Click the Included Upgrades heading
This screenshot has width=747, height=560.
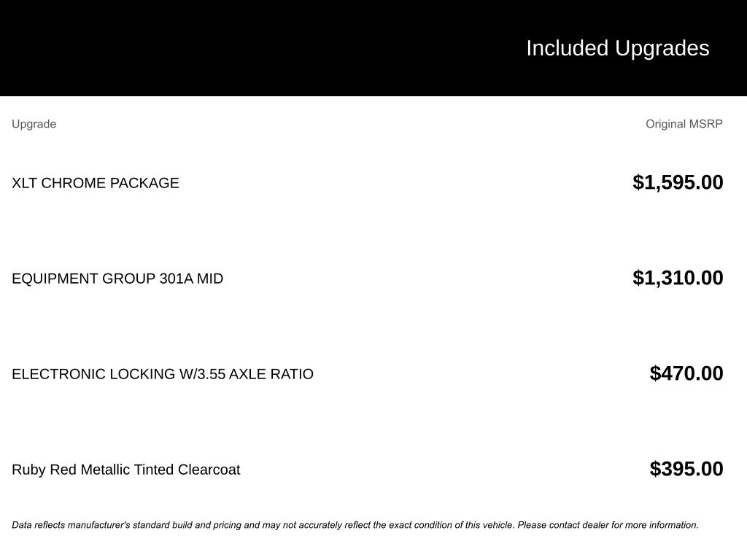pyautogui.click(x=617, y=48)
